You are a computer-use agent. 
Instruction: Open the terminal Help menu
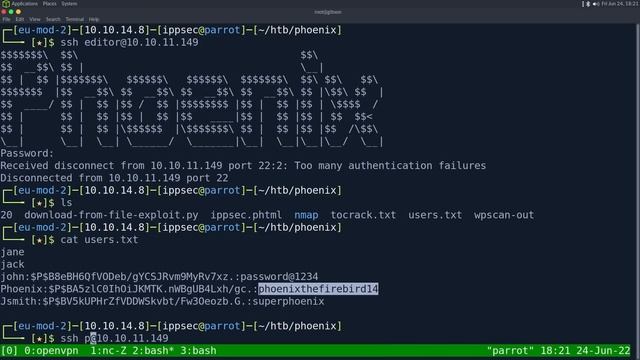coord(94,19)
